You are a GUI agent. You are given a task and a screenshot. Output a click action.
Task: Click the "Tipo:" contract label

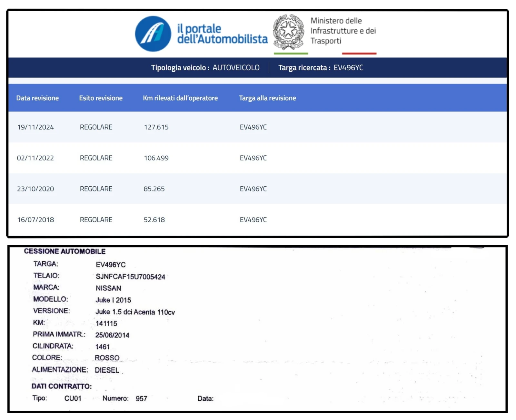[40, 398]
